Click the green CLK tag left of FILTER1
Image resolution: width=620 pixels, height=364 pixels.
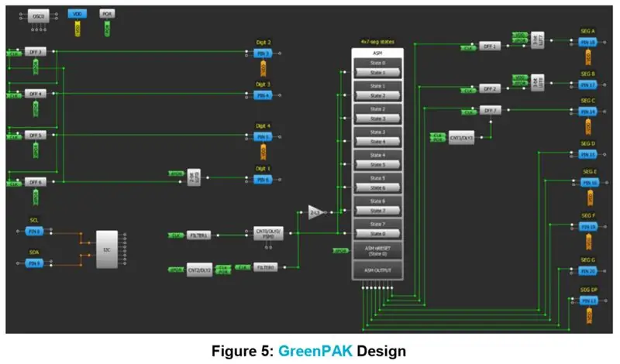176,235
